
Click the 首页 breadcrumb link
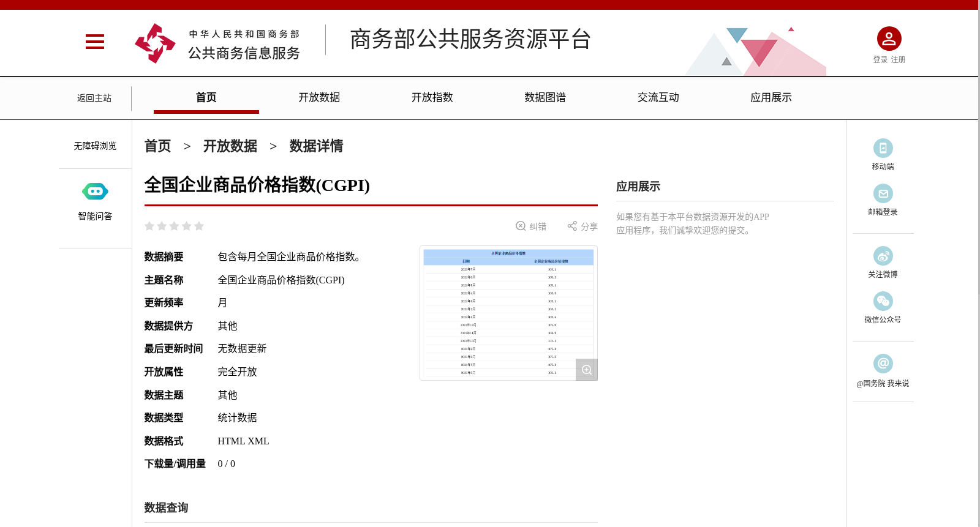tap(157, 146)
